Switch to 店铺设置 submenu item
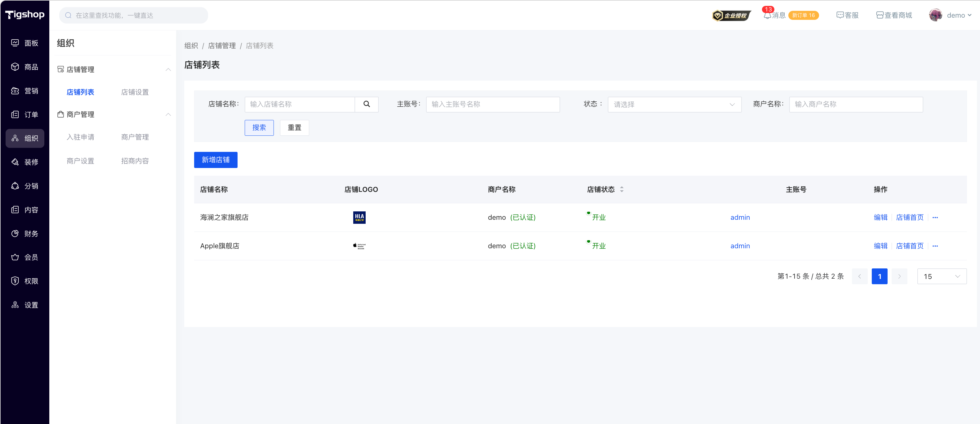 [135, 92]
